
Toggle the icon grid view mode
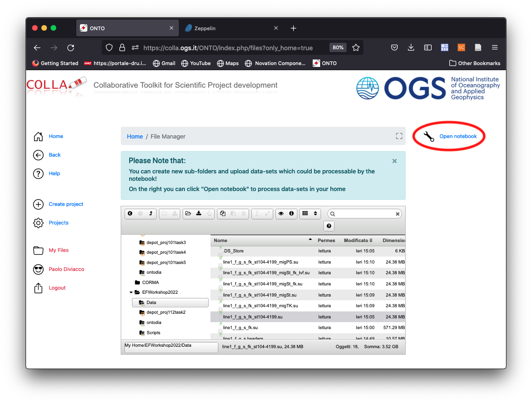click(x=305, y=214)
